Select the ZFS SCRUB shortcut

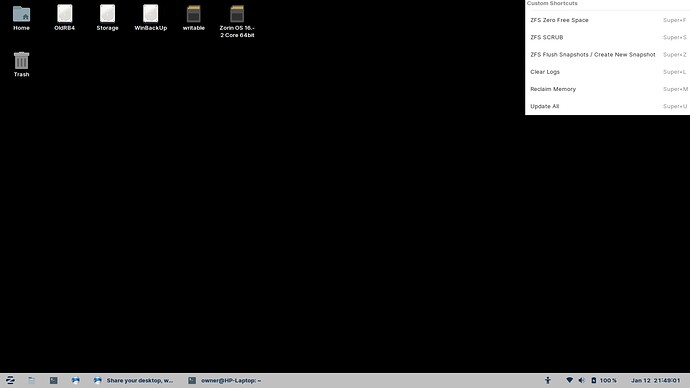[x=607, y=37]
